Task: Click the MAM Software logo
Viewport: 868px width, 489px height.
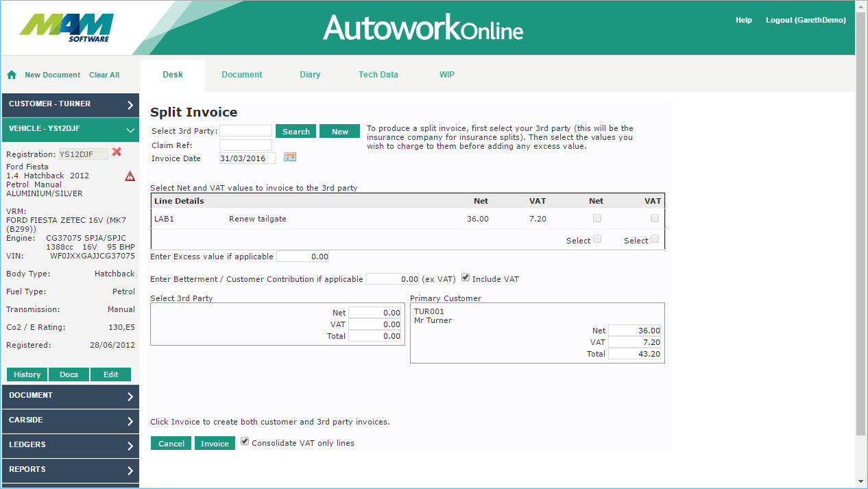Action: pos(67,27)
